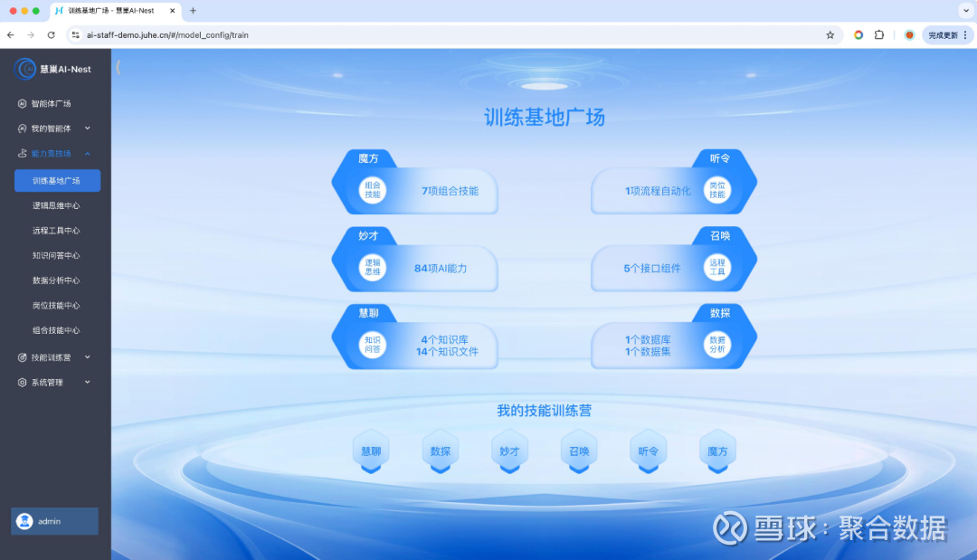Screen dimensions: 977x560
Task: Click the 慧巢AI-Nest logo icon
Action: click(x=25, y=69)
